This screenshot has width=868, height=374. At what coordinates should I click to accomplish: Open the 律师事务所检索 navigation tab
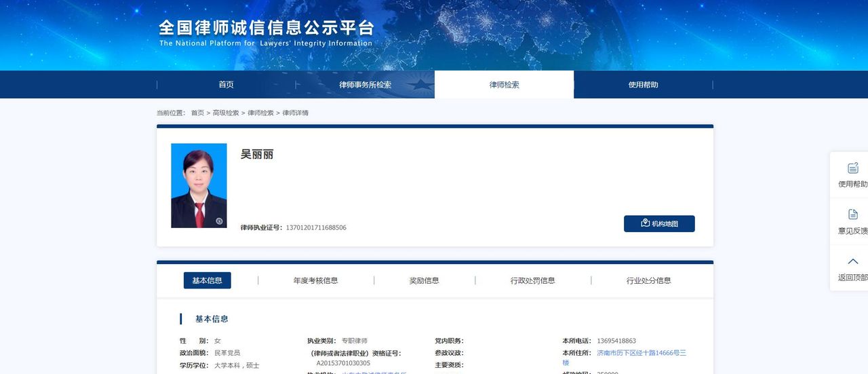[365, 85]
